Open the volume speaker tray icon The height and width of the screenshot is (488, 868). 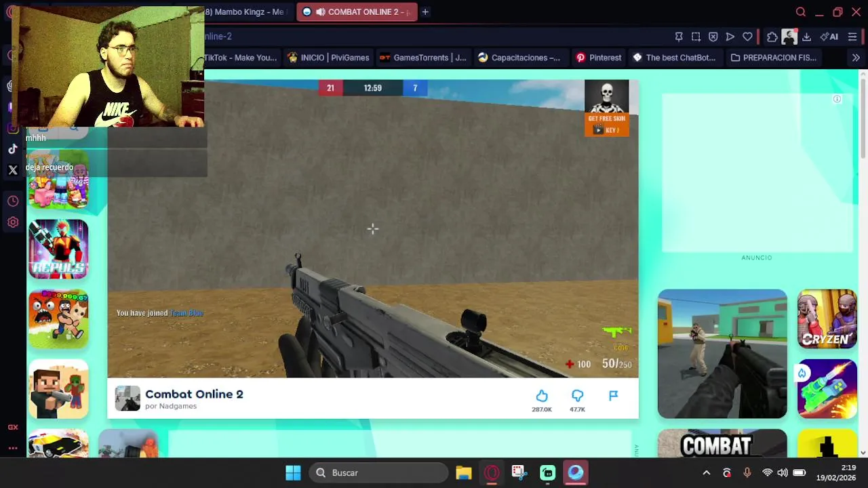click(783, 472)
